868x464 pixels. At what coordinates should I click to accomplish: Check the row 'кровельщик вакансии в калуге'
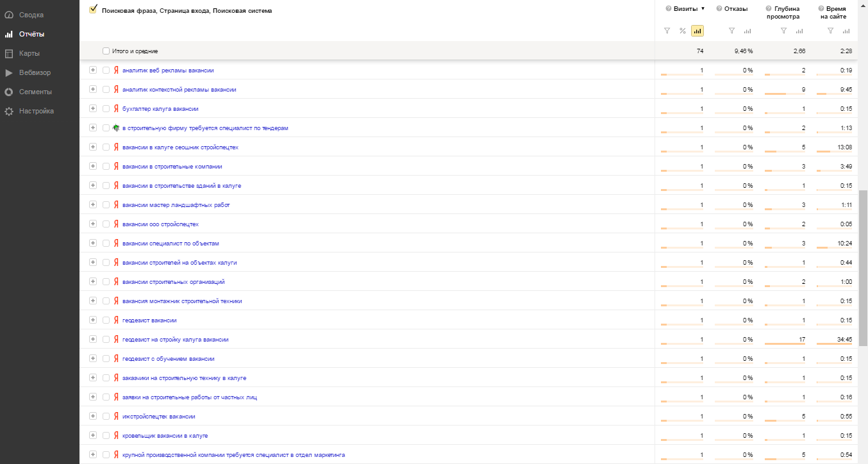pos(106,436)
